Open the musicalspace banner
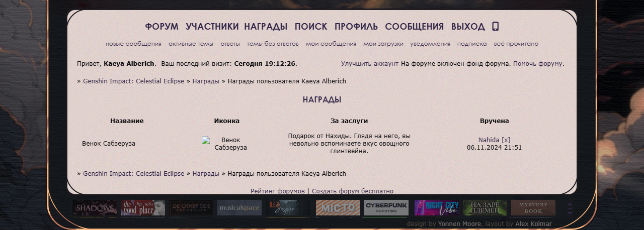Screen dimensions: 644x230 point(239,208)
